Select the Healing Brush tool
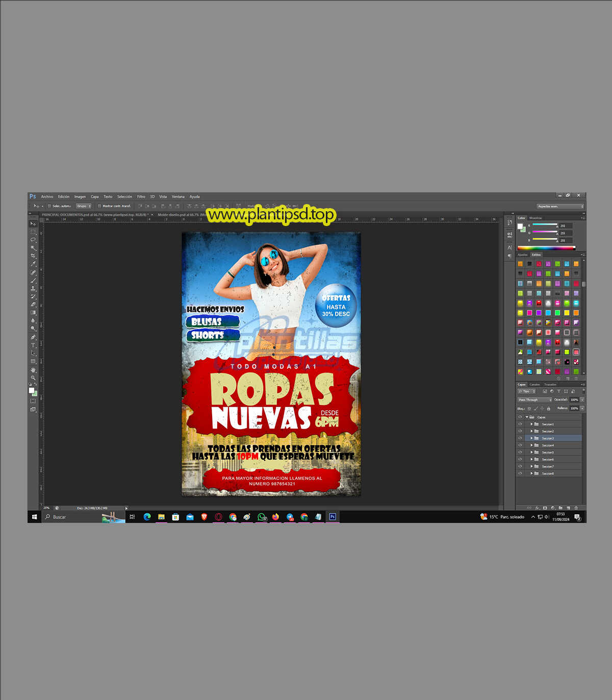Viewport: 612px width, 700px height. (33, 272)
